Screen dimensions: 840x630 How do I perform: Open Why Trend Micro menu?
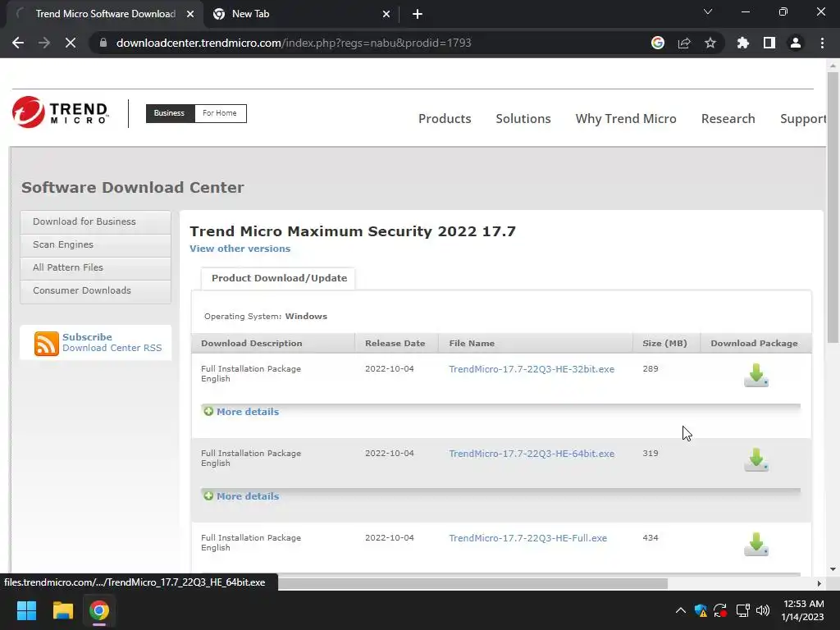pos(626,119)
